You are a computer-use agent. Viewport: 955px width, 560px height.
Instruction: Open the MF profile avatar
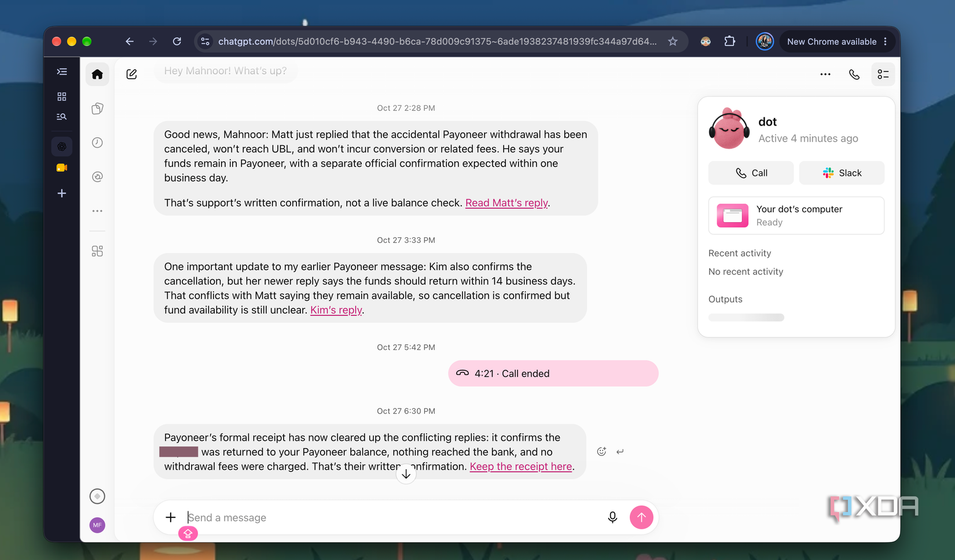click(97, 525)
